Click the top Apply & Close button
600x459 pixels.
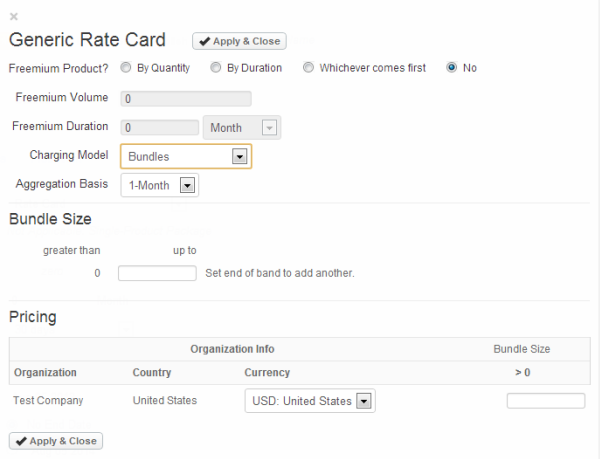tap(239, 41)
